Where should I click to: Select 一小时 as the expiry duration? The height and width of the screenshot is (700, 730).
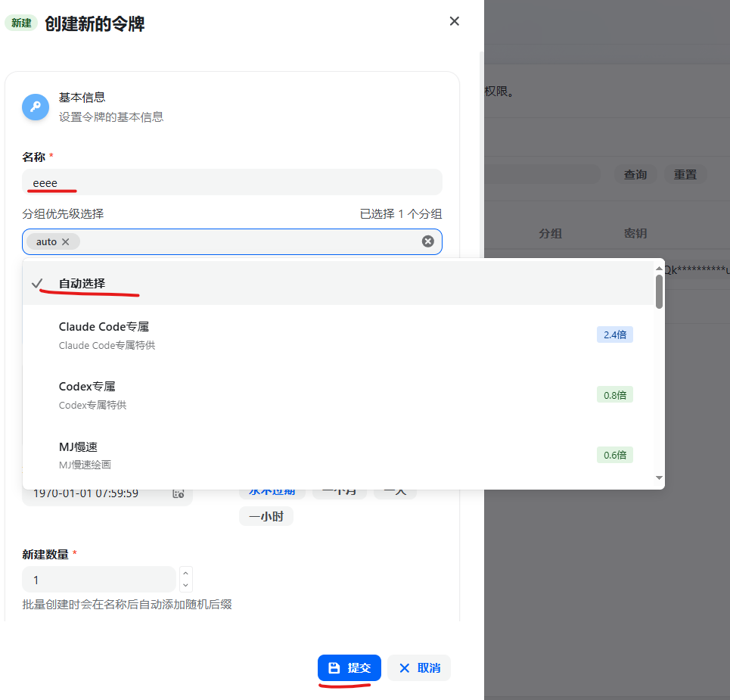click(x=266, y=515)
